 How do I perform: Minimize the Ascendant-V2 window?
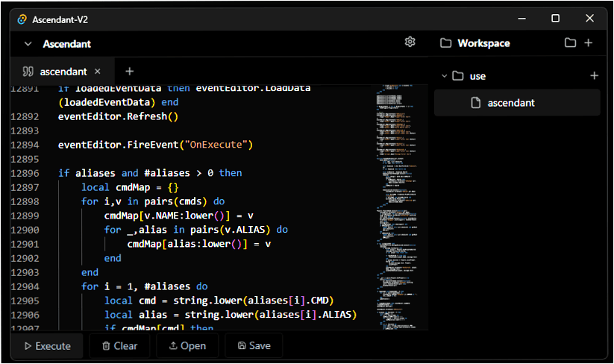tap(521, 19)
